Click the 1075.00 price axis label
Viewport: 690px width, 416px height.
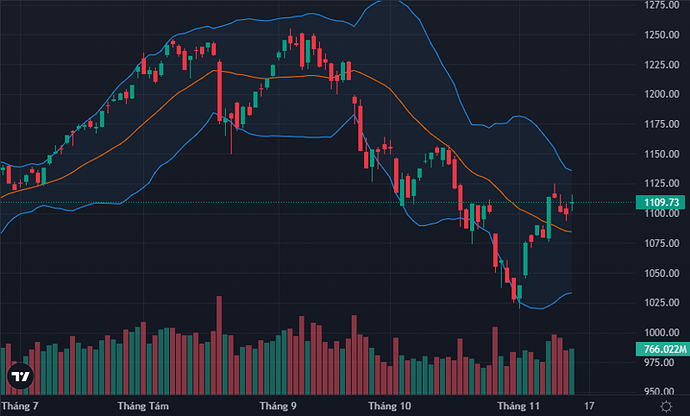click(663, 242)
